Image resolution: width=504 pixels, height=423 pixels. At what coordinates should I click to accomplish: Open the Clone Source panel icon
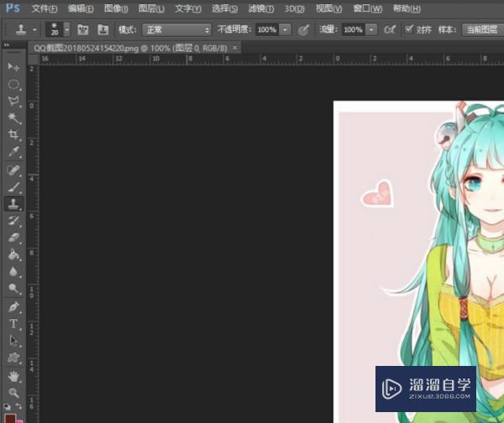(x=102, y=30)
